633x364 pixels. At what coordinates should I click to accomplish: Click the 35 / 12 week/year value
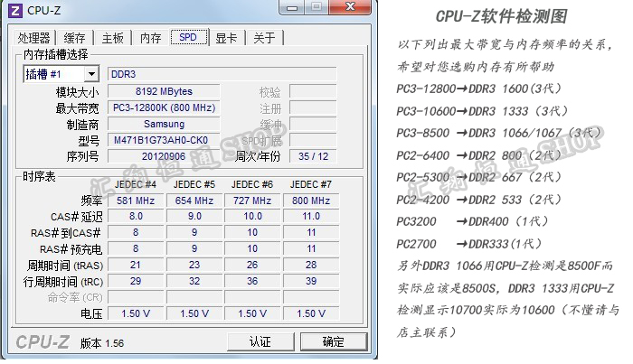click(x=313, y=156)
